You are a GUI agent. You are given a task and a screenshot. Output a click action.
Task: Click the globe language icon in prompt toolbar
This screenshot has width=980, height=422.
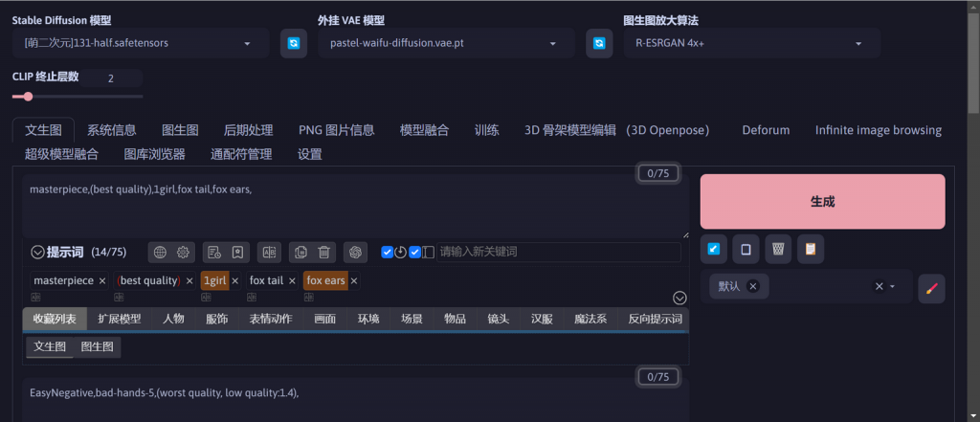coord(160,252)
